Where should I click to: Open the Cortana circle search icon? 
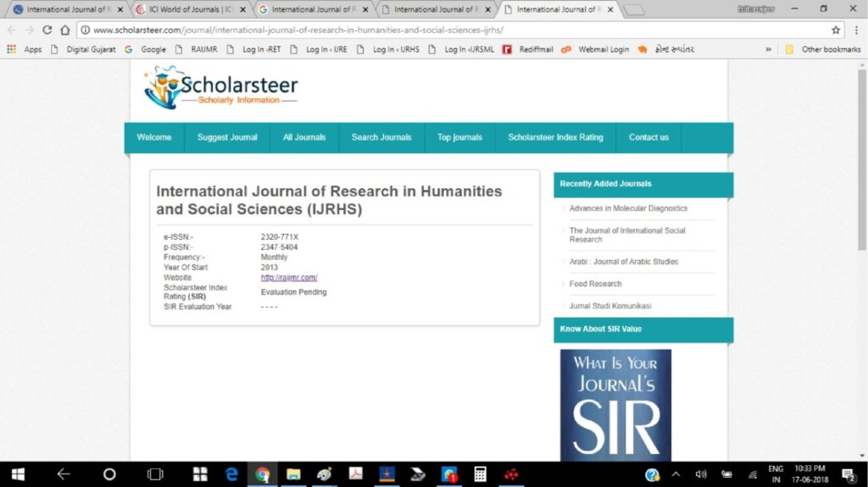click(x=109, y=474)
